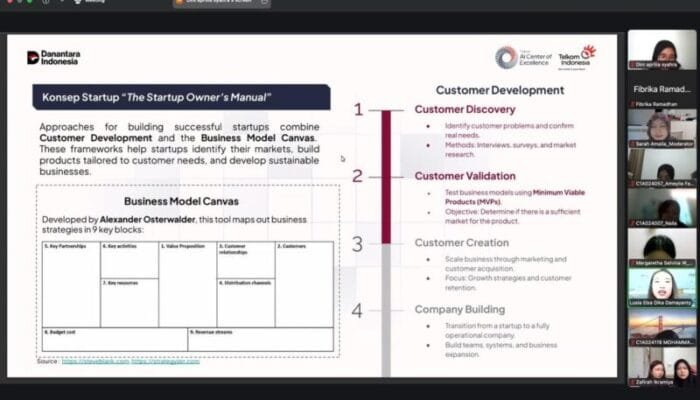Viewport: 700px width, 400px height.
Task: Select the Customer Creation step heading
Action: pos(461,242)
